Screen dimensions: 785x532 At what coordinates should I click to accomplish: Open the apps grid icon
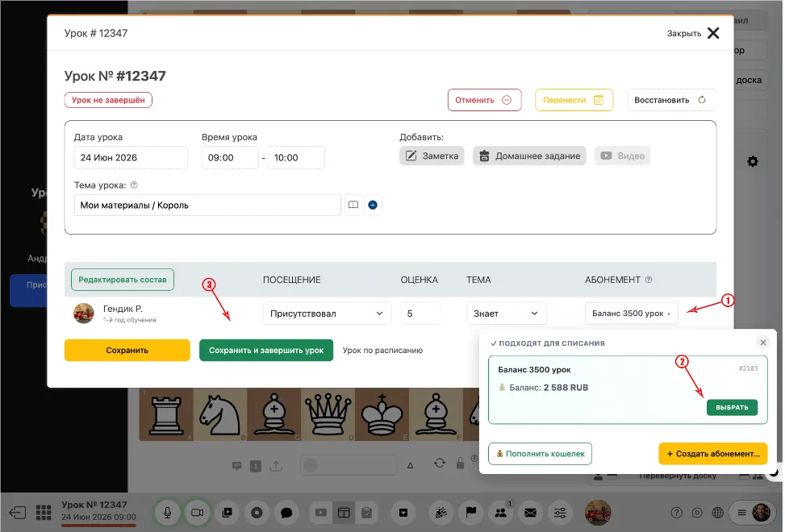point(44,513)
